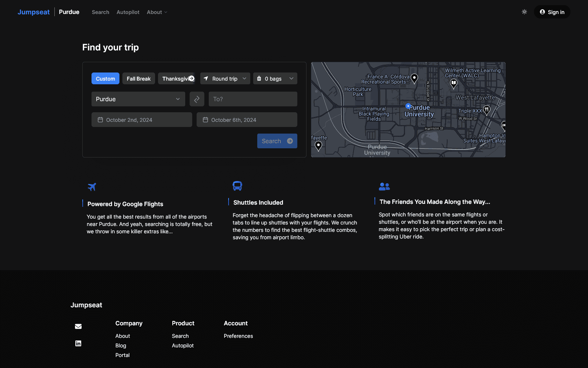Expand the About nav dropdown
The width and height of the screenshot is (588, 368).
pyautogui.click(x=157, y=12)
